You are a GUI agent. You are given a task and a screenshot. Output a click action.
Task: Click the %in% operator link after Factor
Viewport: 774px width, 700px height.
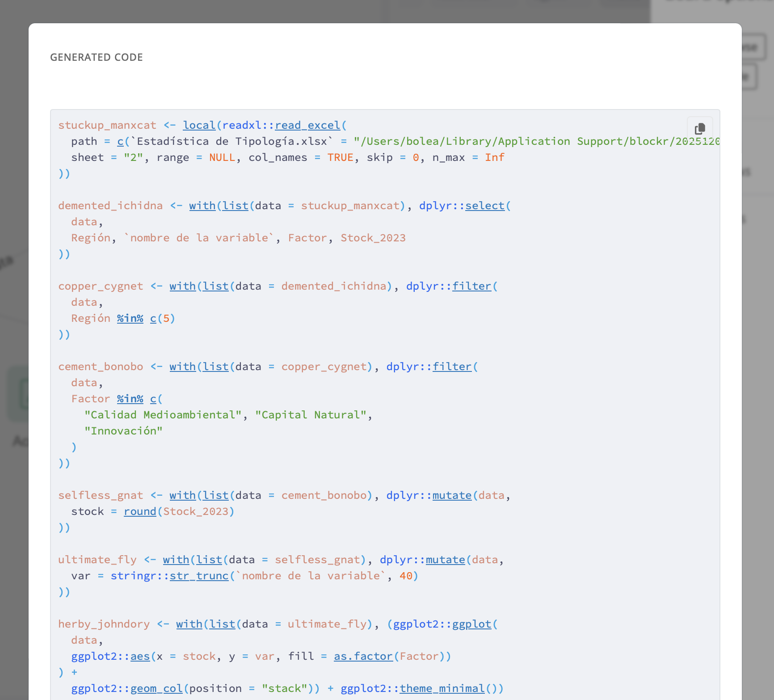click(x=130, y=399)
